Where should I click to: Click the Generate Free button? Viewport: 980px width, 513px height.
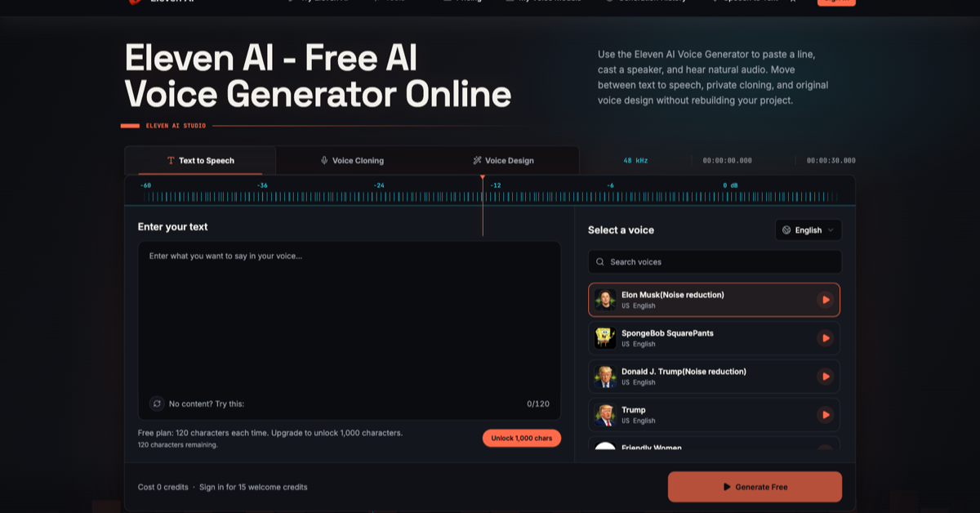(755, 487)
